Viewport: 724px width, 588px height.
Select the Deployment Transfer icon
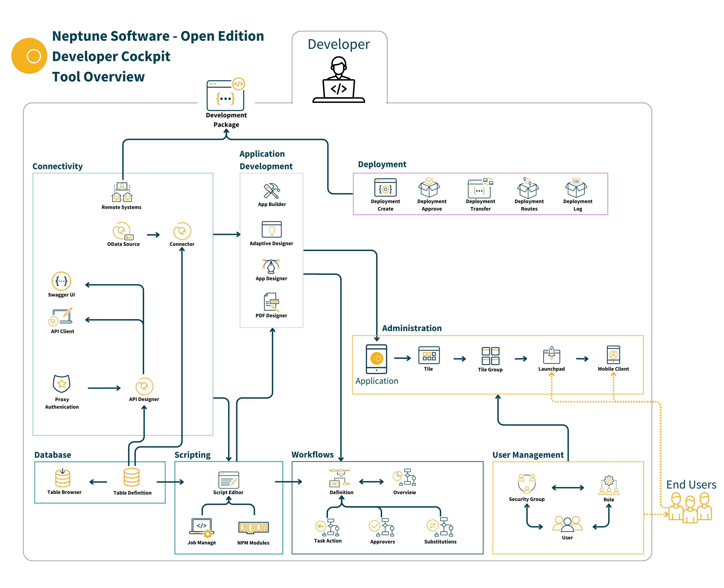480,188
